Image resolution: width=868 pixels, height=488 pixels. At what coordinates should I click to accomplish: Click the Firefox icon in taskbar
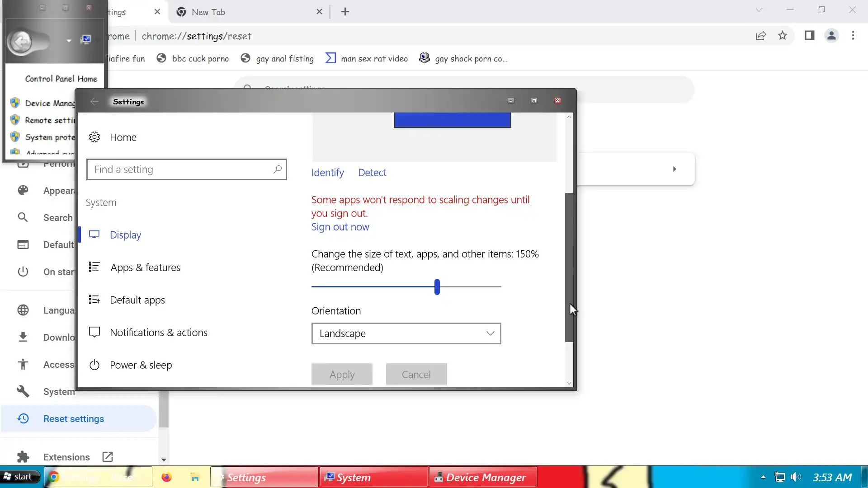click(x=166, y=477)
